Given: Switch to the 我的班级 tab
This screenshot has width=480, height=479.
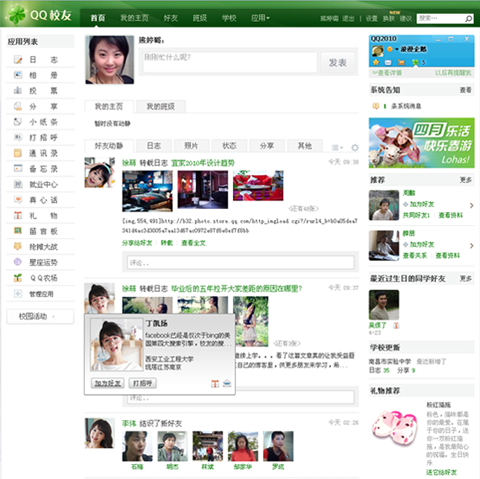Looking at the screenshot, I should pyautogui.click(x=161, y=106).
